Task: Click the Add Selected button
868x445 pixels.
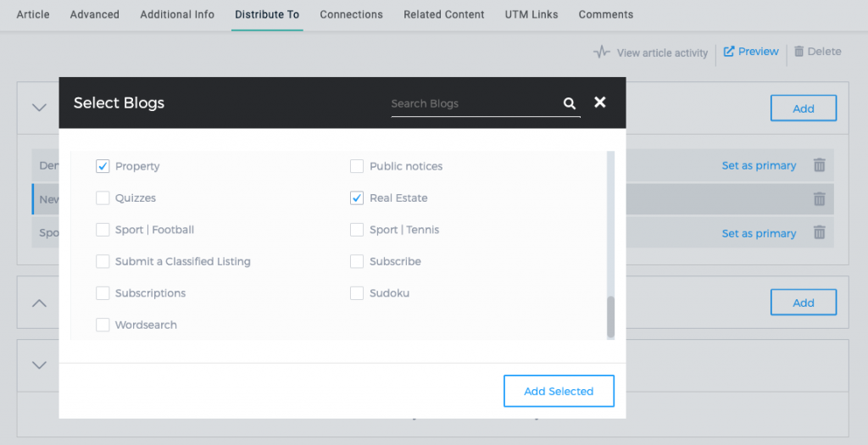Action: pyautogui.click(x=559, y=391)
